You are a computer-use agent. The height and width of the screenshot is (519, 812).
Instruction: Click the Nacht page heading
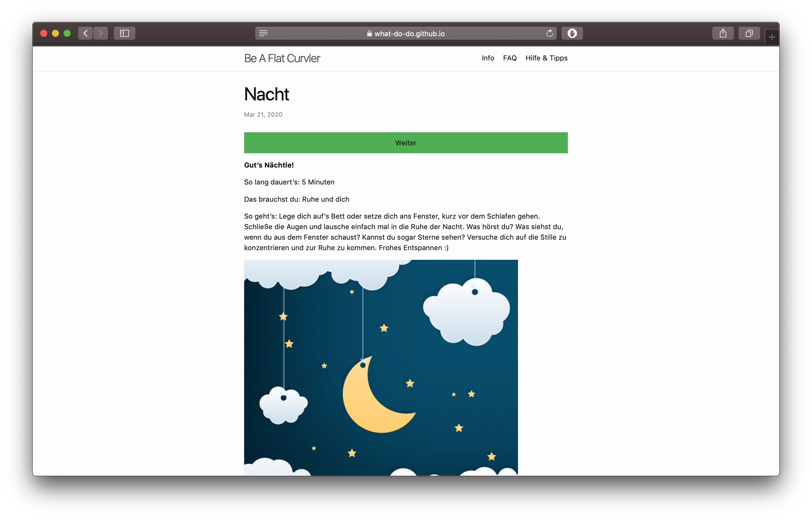point(266,94)
